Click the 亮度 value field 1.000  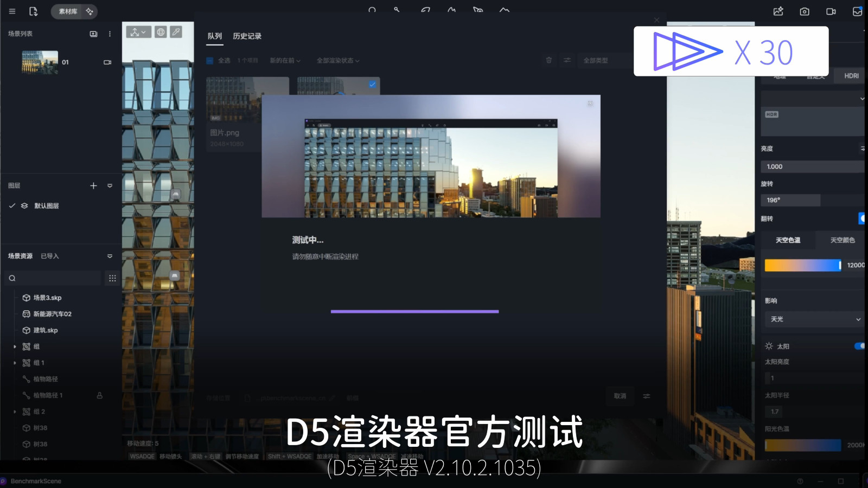[x=813, y=166]
